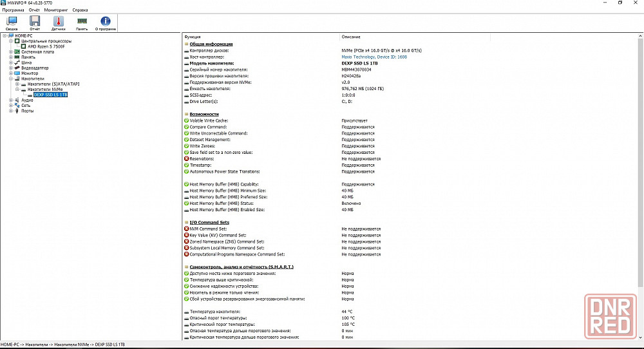Select the DEXP SSD LS 1TB tree item

click(x=50, y=95)
